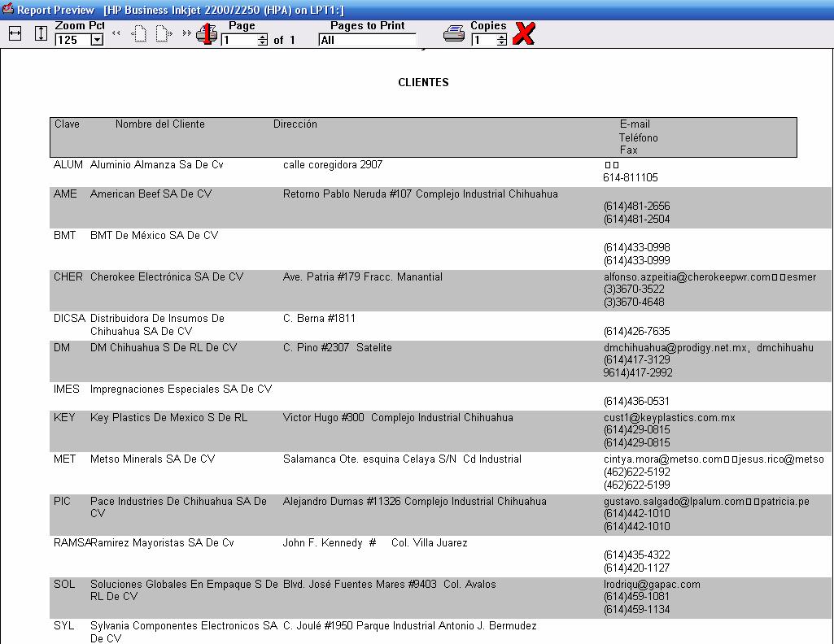
Task: Click the Teléfono header label
Action: (638, 137)
